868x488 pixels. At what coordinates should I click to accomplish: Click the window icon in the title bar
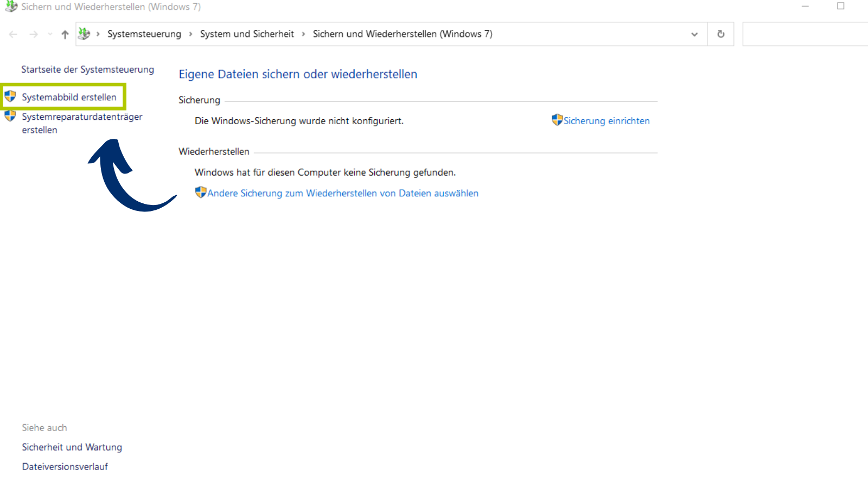[11, 7]
